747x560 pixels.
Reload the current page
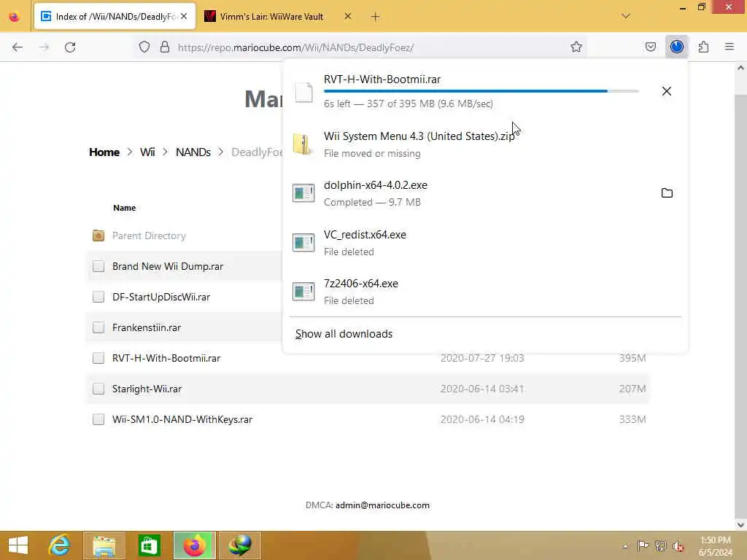70,47
